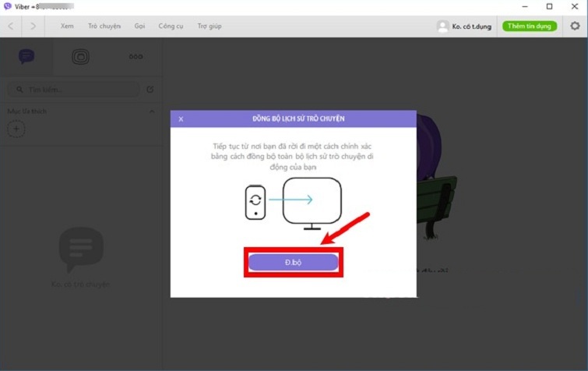Open the Công cụ menu
The height and width of the screenshot is (371, 588).
point(170,26)
